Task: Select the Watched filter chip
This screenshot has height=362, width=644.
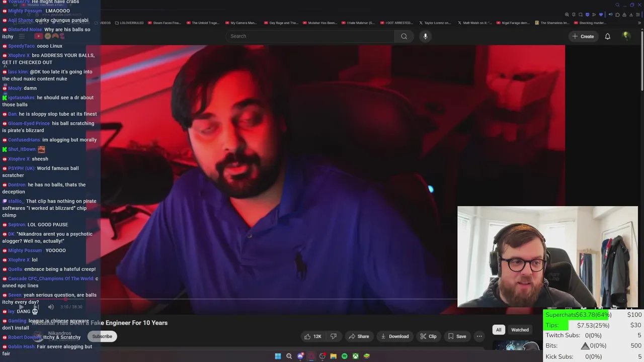Action: pyautogui.click(x=520, y=330)
